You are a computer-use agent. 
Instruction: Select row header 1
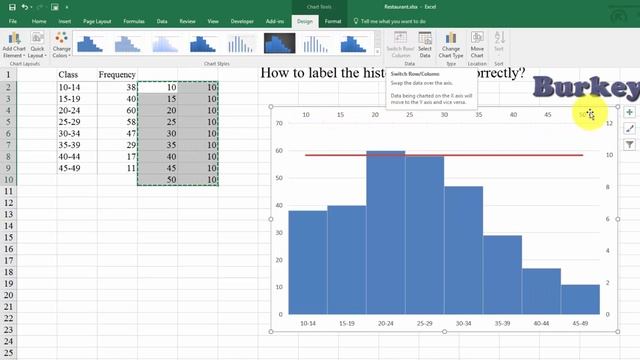[8, 75]
